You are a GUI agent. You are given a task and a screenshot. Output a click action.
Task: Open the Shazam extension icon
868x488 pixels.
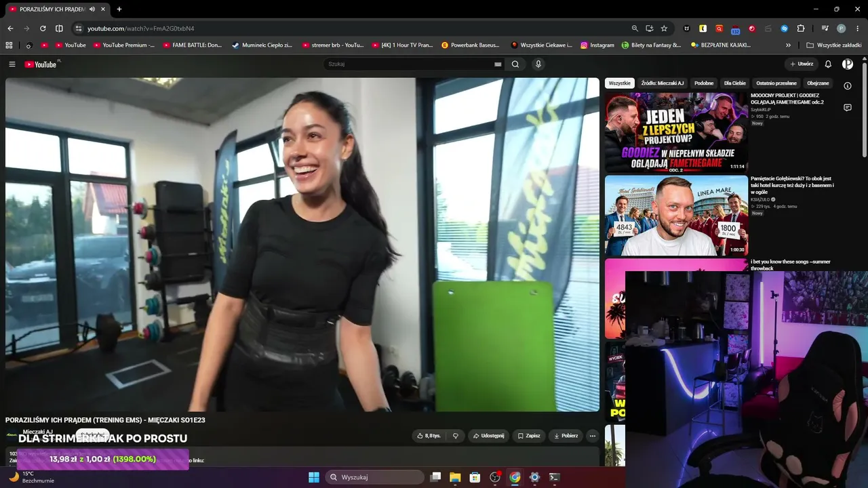pos(785,28)
